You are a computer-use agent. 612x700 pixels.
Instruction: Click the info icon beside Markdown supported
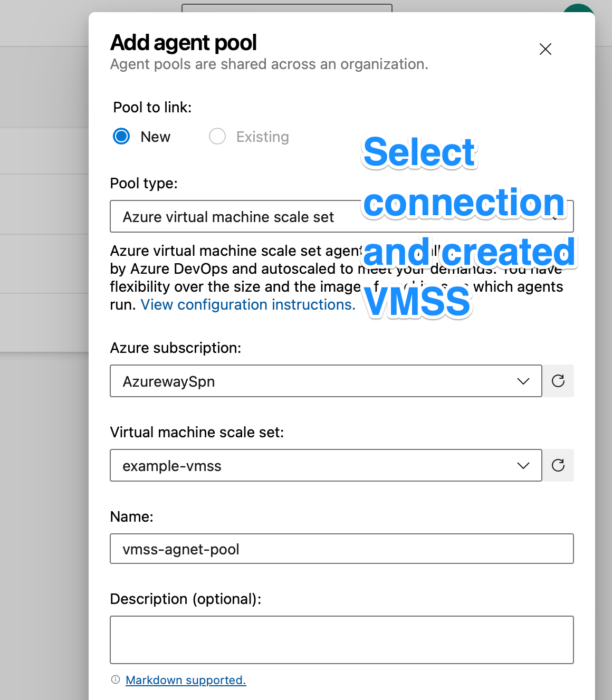116,680
